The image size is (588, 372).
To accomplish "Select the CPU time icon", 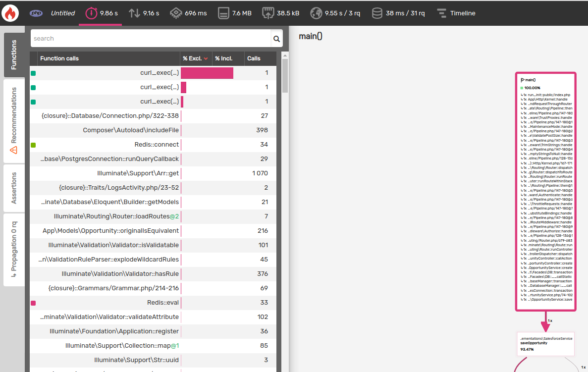I will point(176,13).
